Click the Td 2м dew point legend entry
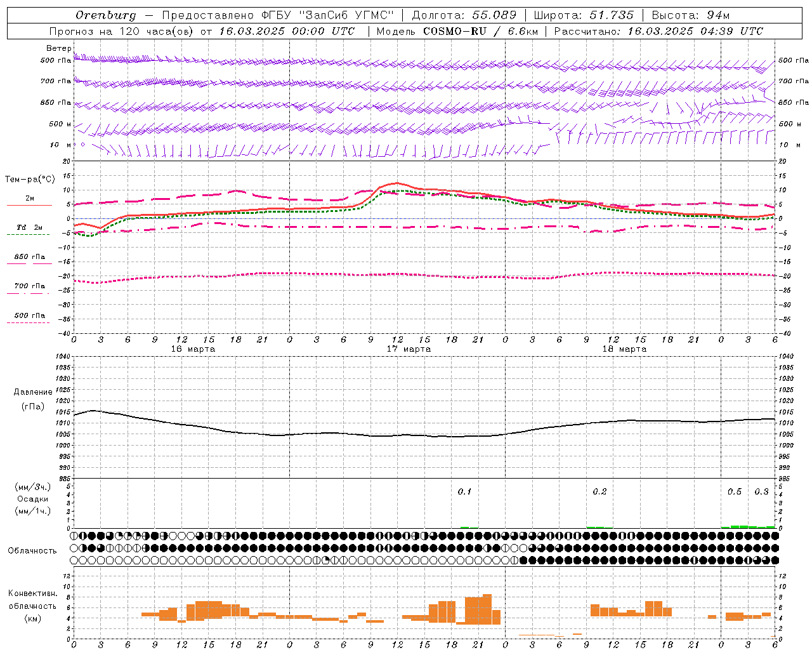 coord(29,227)
